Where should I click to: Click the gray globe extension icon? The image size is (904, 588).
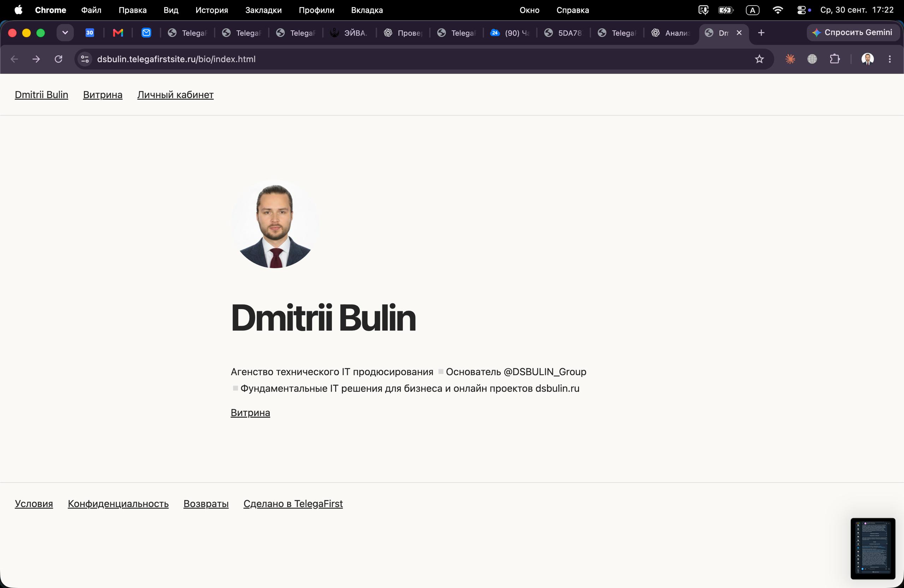[812, 59]
